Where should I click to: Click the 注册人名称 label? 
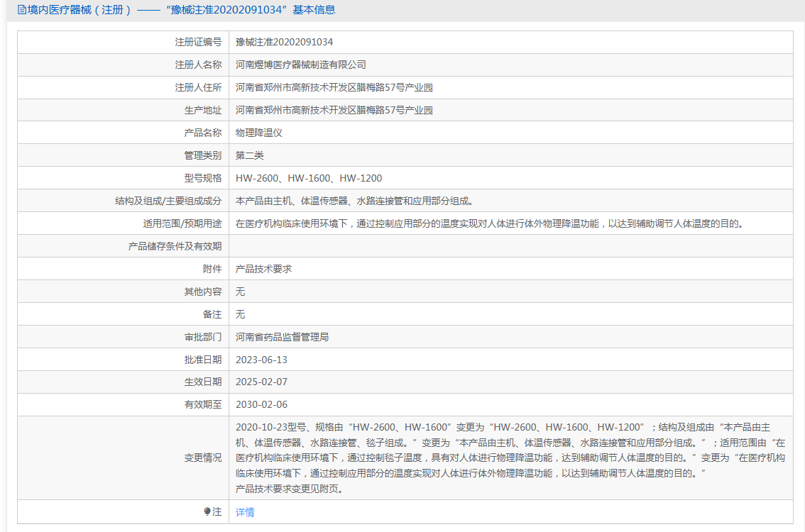pos(198,65)
